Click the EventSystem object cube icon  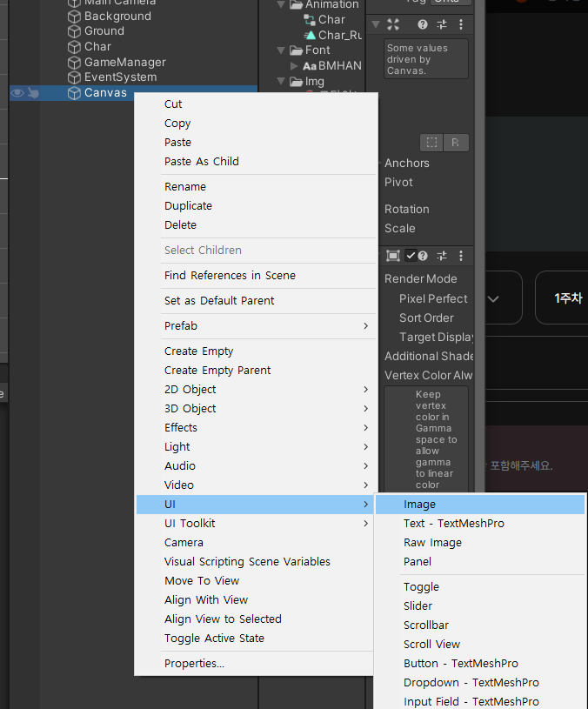(x=74, y=77)
